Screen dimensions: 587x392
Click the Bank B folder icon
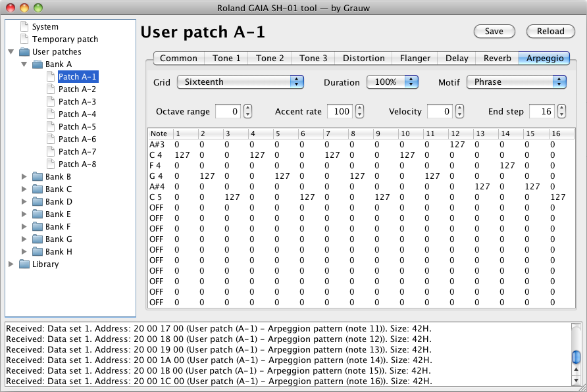pos(38,176)
